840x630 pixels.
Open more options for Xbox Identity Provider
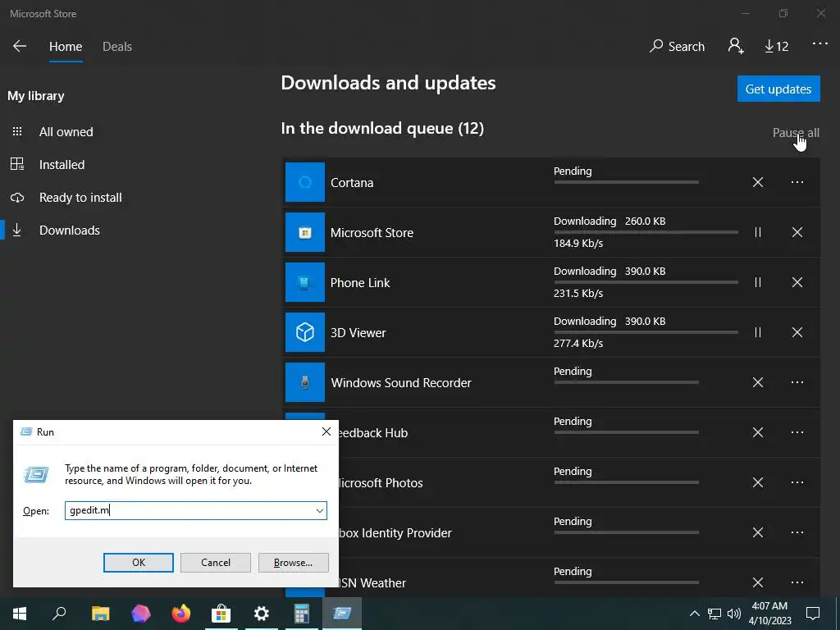tap(797, 532)
